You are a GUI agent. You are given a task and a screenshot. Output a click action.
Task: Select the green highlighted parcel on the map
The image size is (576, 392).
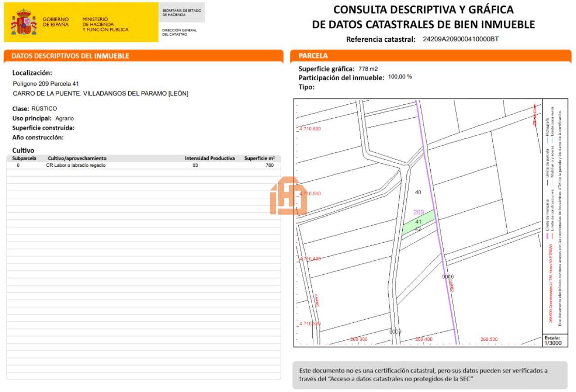(x=418, y=222)
